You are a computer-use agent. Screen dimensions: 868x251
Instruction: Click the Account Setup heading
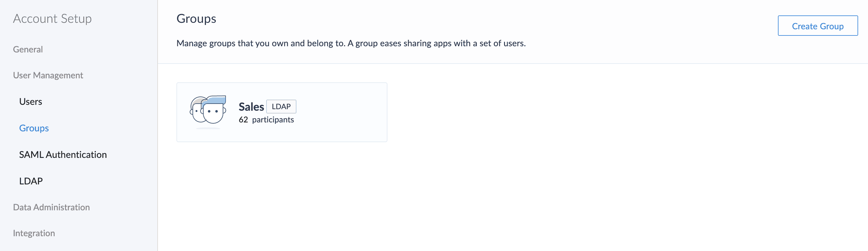coord(52,19)
